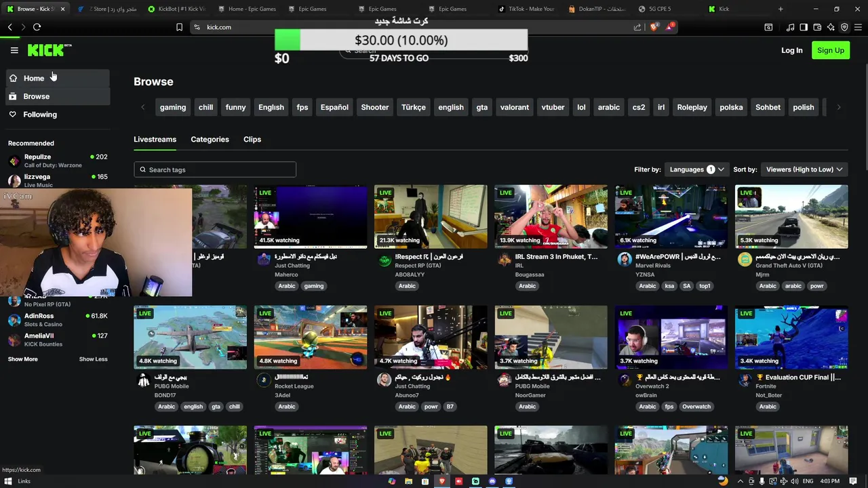Close the Browse - Kick browser tab

tap(62, 9)
